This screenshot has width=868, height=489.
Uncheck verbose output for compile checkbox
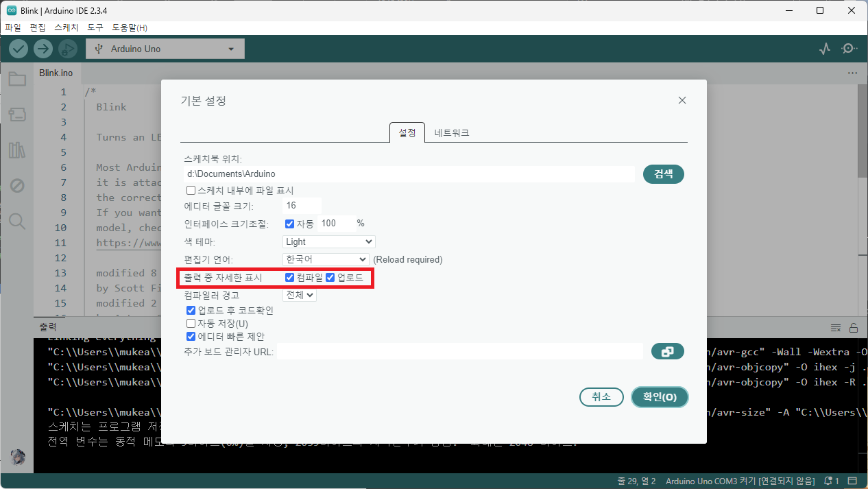(289, 277)
